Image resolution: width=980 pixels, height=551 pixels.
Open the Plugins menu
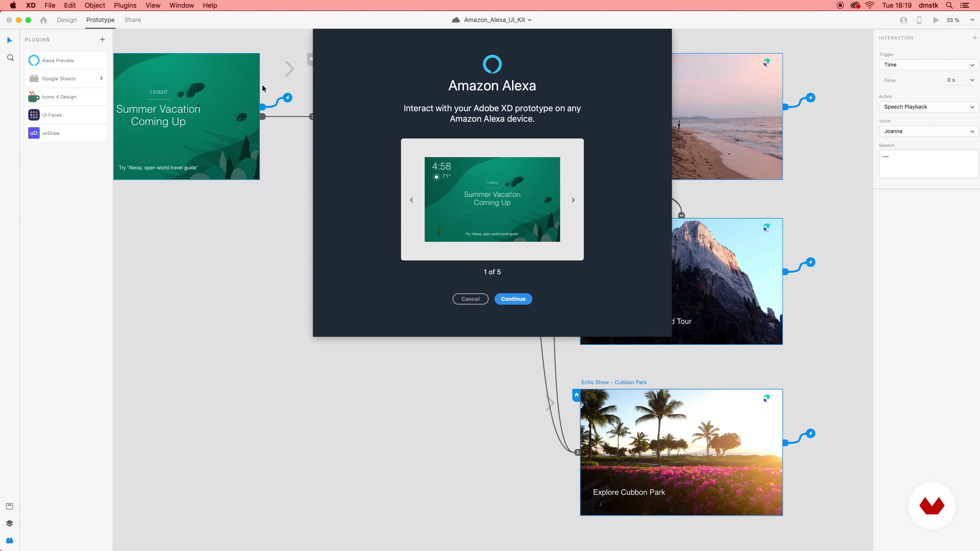point(125,5)
